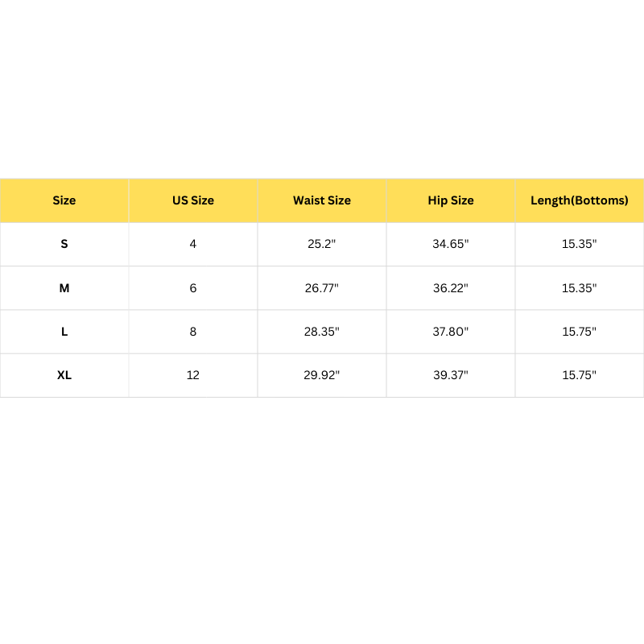Screen dimensions: 644x644
Task: Select the S size row label
Action: coord(64,244)
